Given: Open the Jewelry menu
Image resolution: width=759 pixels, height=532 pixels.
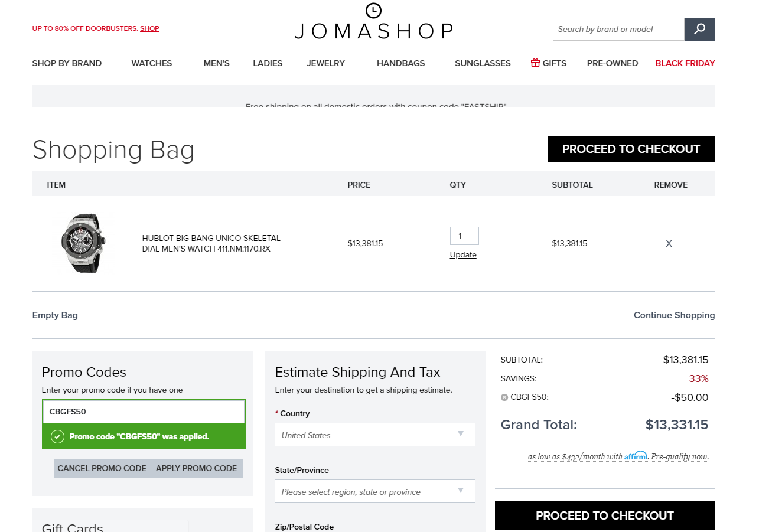Looking at the screenshot, I should point(325,63).
